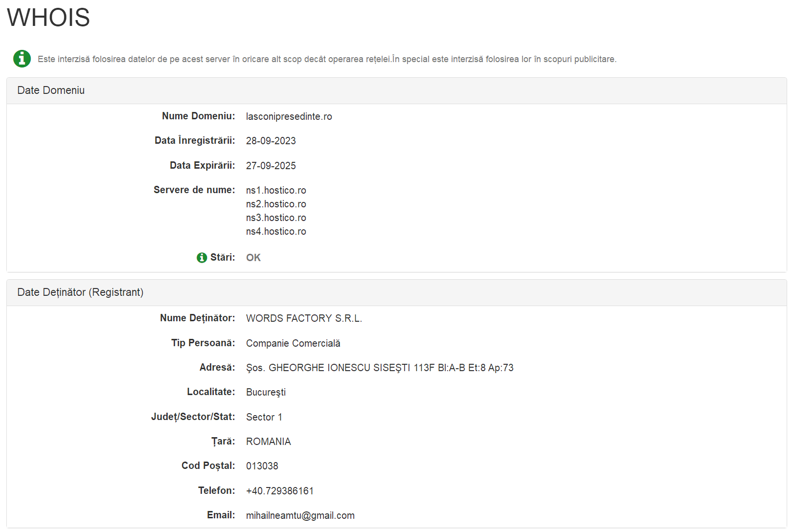Select the ns4.hostico.ro name server

(x=276, y=231)
